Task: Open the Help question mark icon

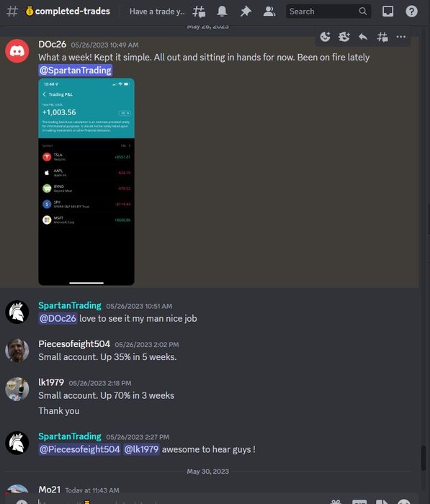Action: click(x=411, y=12)
